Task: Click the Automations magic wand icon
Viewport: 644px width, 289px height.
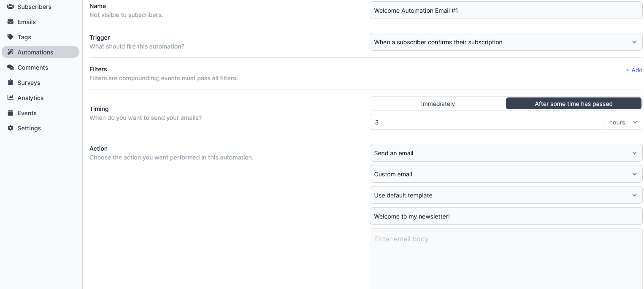Action: pos(11,52)
